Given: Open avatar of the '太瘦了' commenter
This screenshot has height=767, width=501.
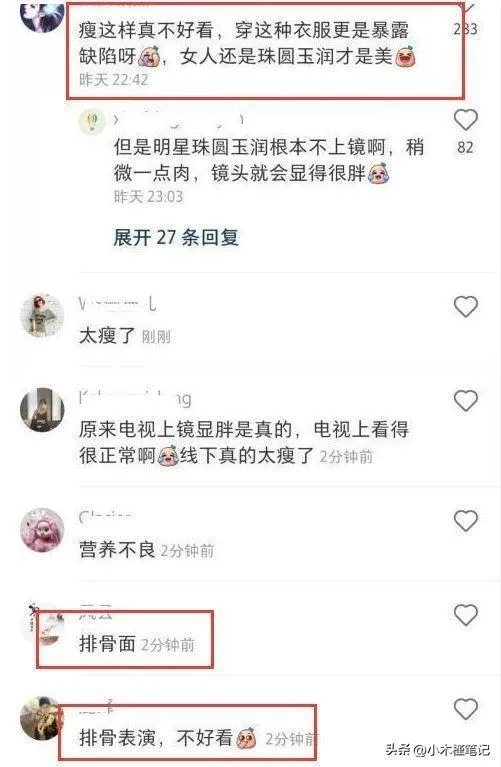Looking at the screenshot, I should point(42,316).
